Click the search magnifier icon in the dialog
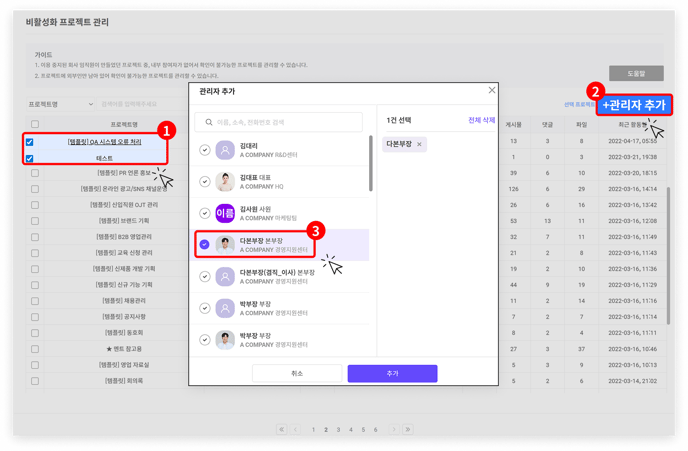 click(209, 122)
